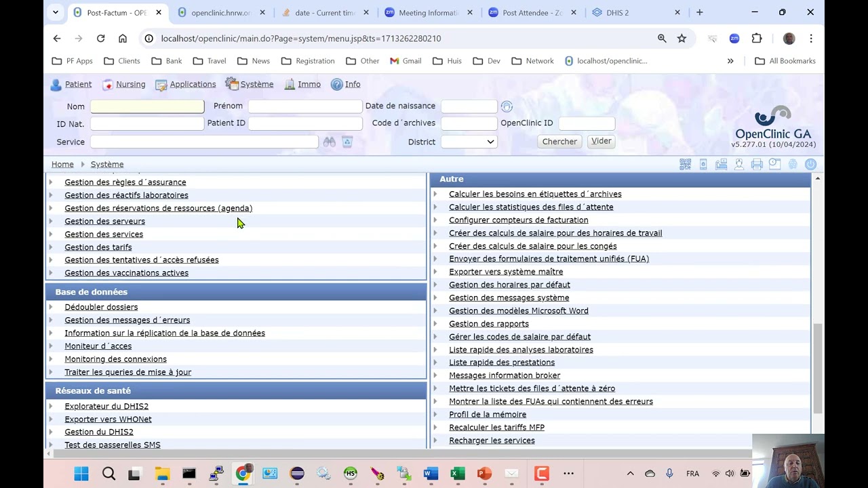868x488 pixels.
Task: Click the Vider button
Action: [601, 141]
